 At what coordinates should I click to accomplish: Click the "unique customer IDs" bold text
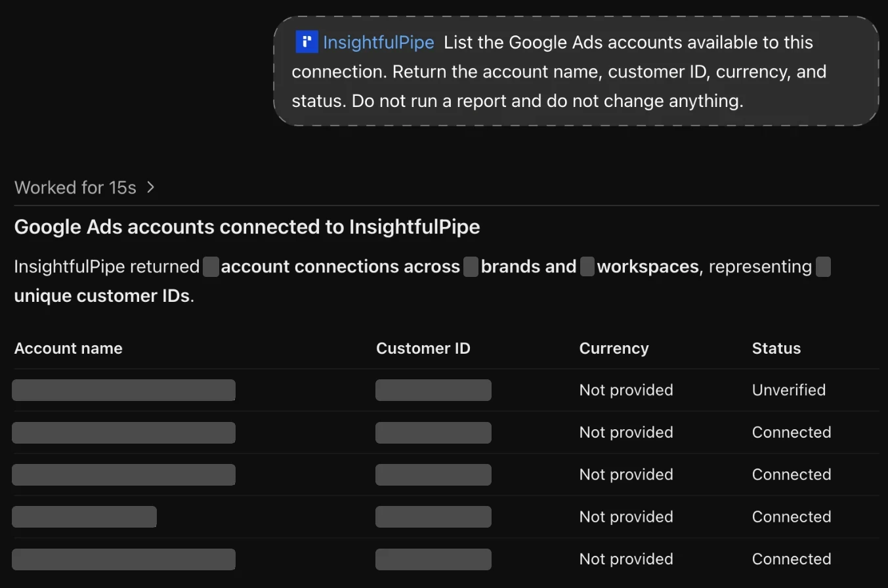[x=102, y=295]
